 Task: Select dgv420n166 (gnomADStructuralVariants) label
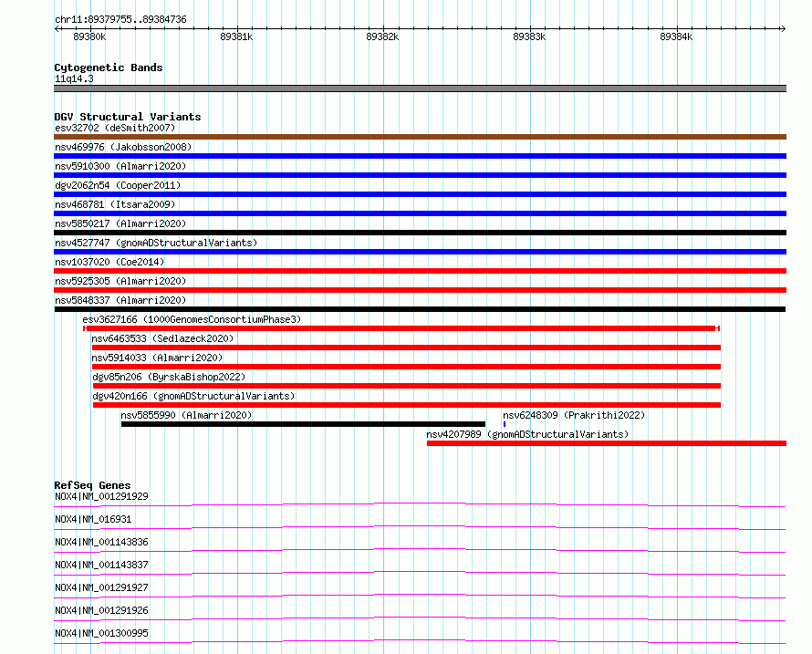[x=193, y=396]
